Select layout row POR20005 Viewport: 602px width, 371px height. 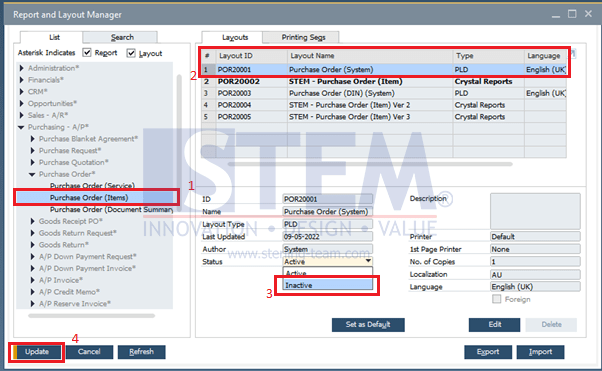384,117
